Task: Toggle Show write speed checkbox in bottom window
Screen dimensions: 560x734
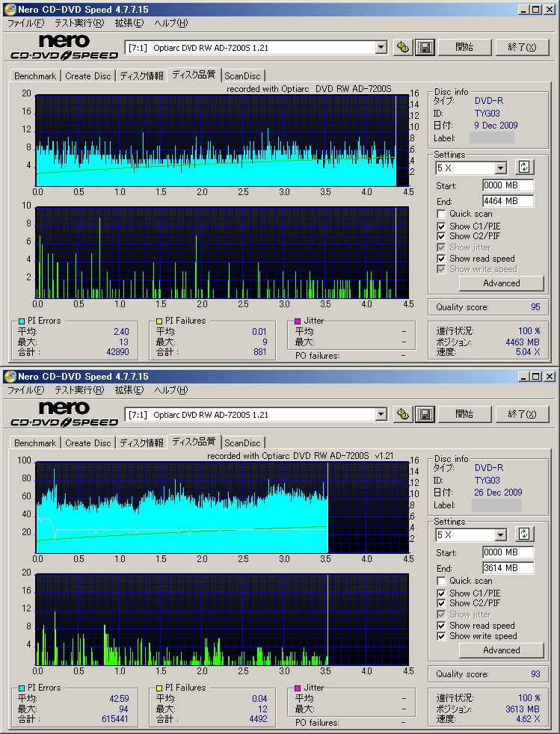Action: click(x=441, y=636)
